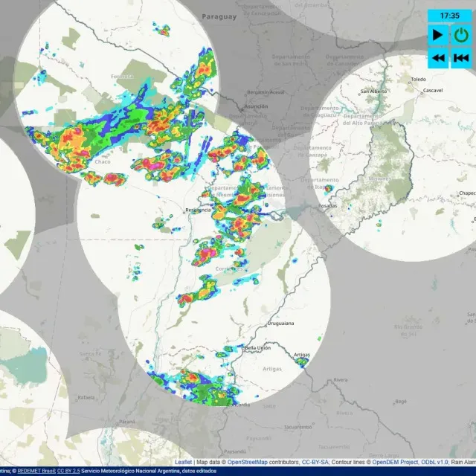Click the Cascavel city label

click(433, 91)
